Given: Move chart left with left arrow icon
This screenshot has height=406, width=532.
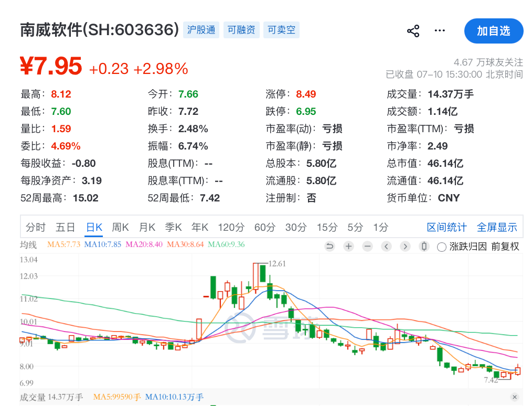Looking at the screenshot, I should 386,246.
